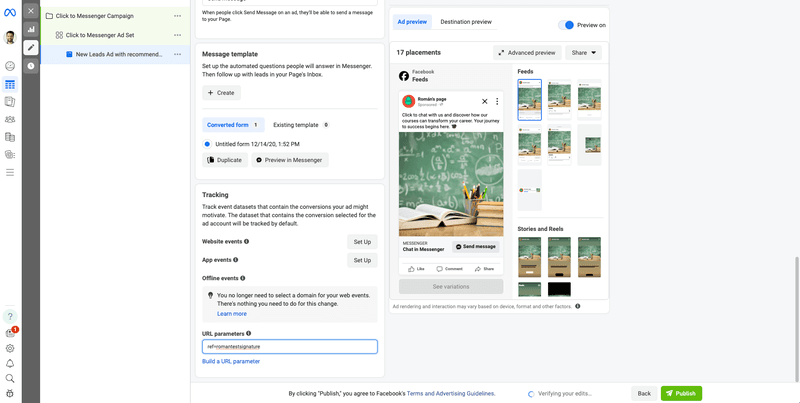This screenshot has height=403, width=800.
Task: Click Comment in the ad preview
Action: point(449,269)
